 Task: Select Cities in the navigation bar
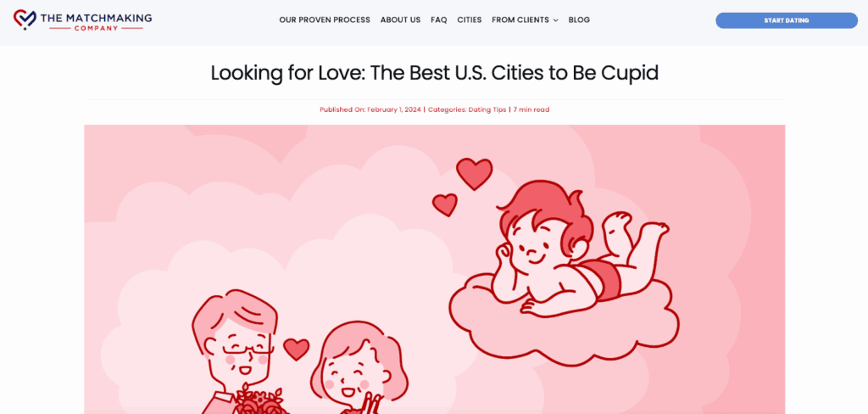(470, 20)
